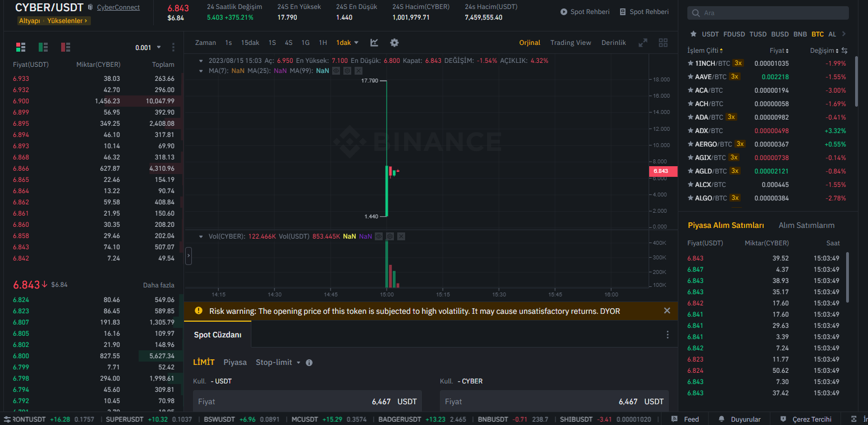Switch to Trading View chart tab

(571, 43)
